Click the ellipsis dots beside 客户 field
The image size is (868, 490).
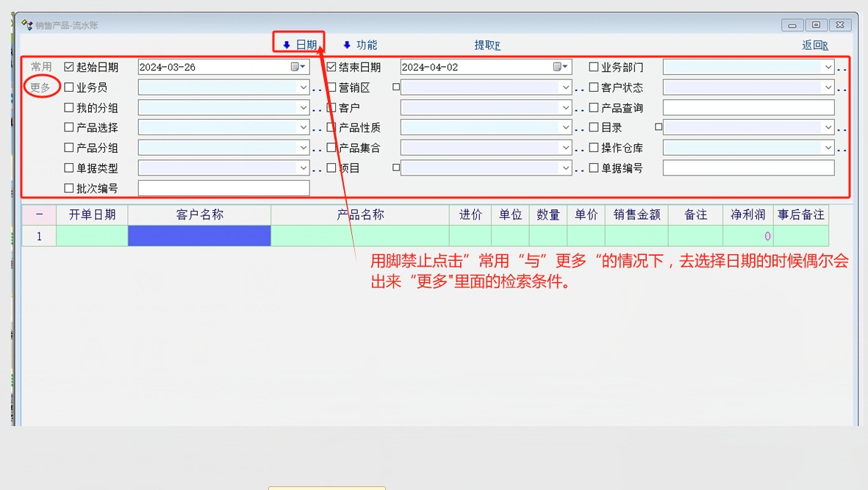(580, 109)
